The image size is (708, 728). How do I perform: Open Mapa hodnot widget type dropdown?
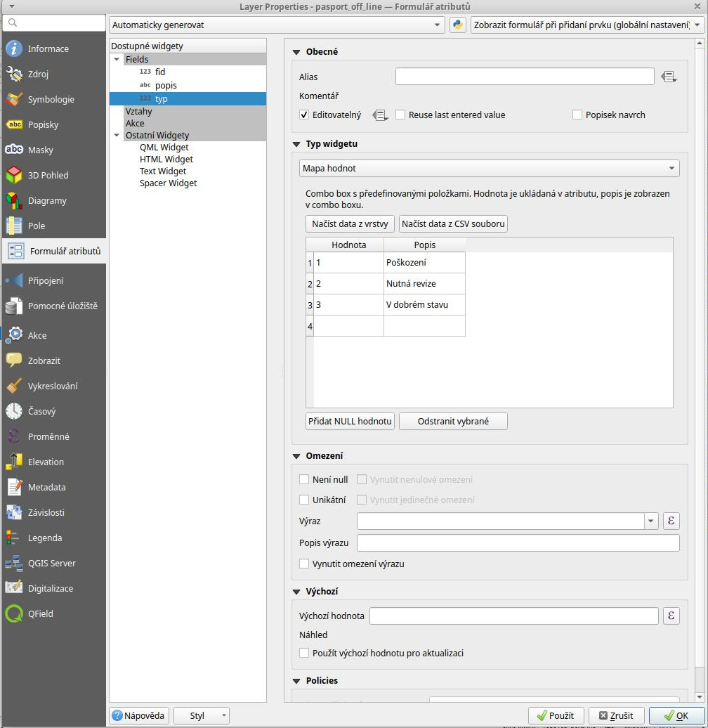coord(489,169)
